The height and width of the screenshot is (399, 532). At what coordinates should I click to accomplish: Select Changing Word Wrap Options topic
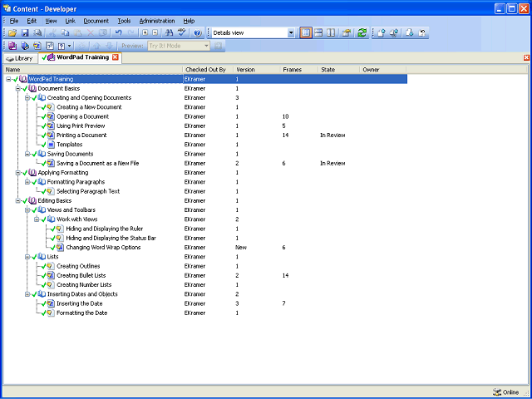[x=103, y=248]
